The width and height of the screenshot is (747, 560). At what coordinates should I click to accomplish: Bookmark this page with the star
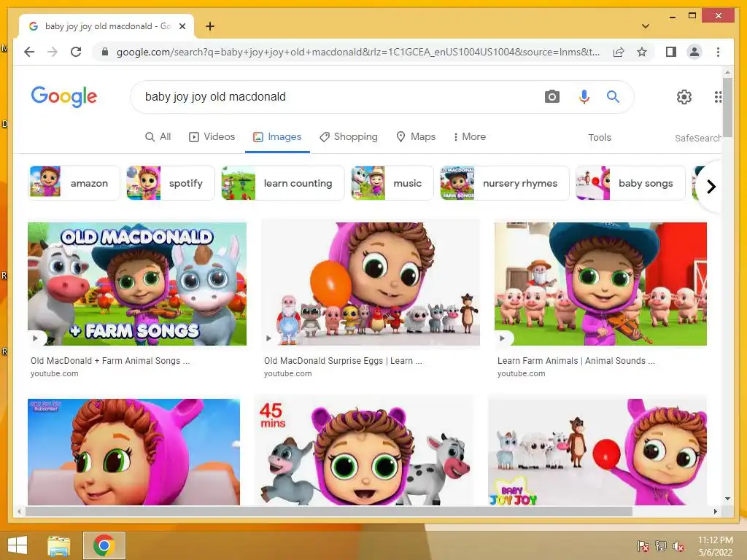click(x=642, y=52)
